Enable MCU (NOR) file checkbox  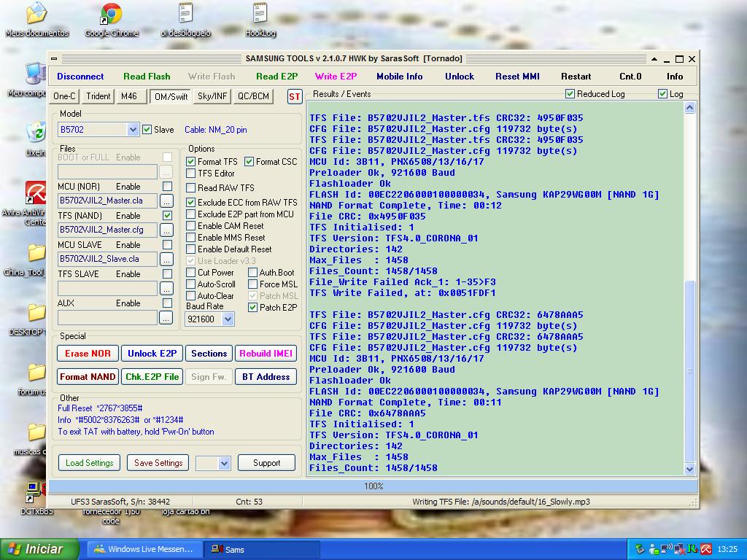tap(167, 186)
